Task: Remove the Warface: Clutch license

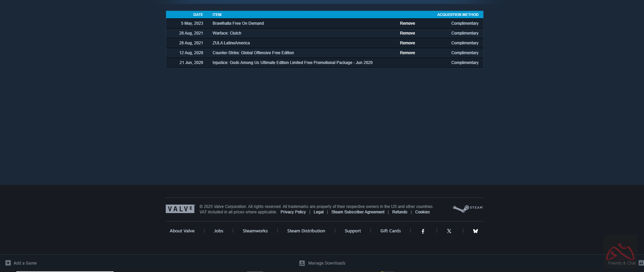Action: [407, 33]
